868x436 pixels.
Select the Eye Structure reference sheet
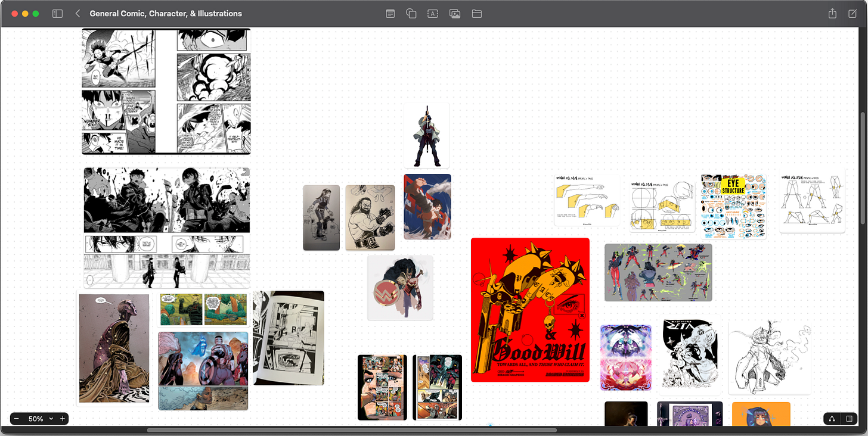[733, 207]
